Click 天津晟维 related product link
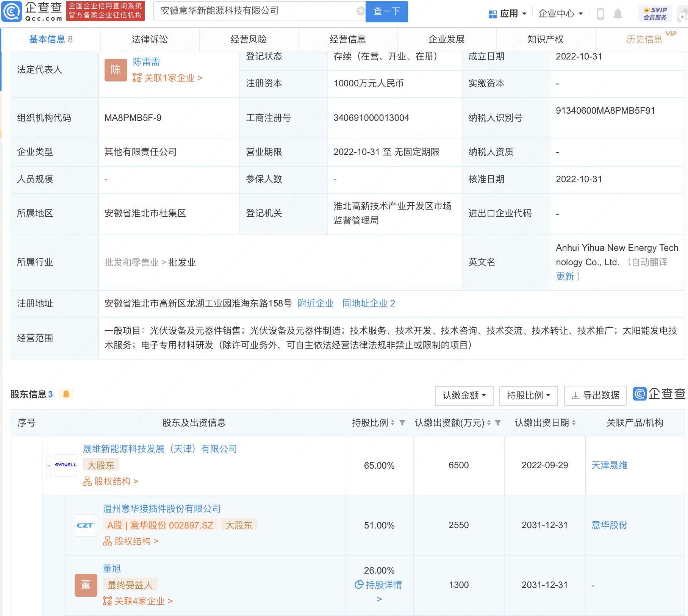 (x=609, y=465)
